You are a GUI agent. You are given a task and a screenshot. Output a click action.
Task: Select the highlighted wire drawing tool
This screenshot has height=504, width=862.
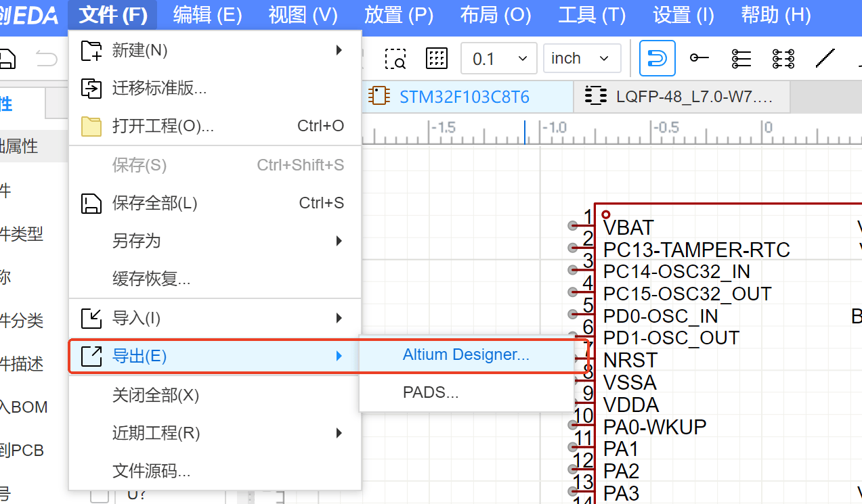click(656, 58)
